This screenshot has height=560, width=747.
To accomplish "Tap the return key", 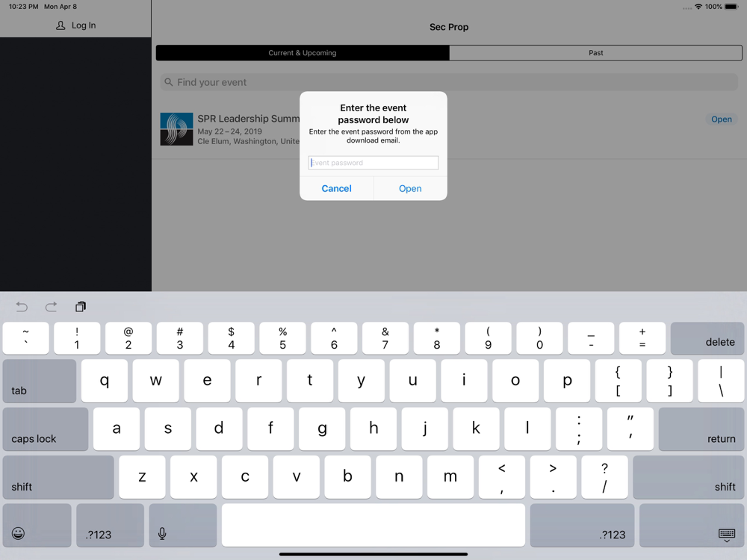I will [701, 429].
